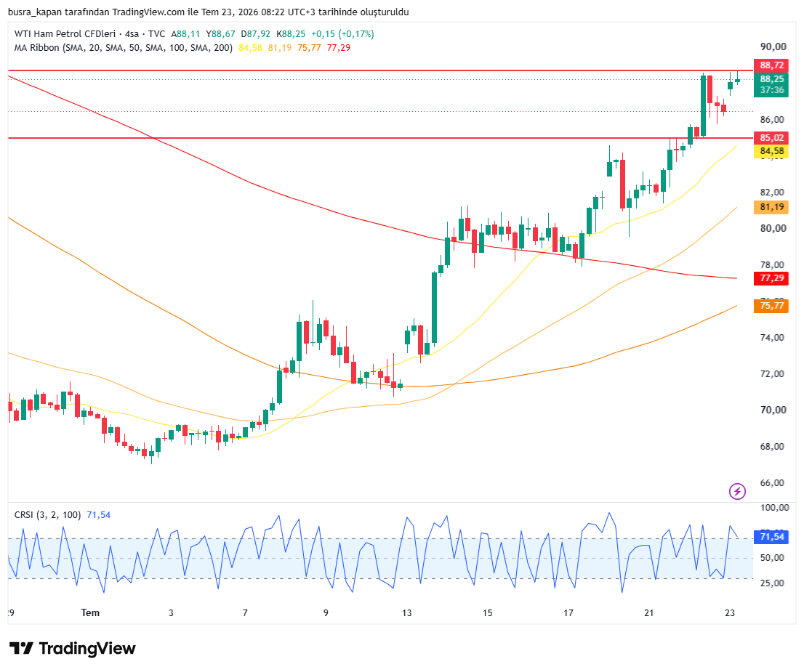The height and width of the screenshot is (672, 804).
Task: Click the 85,02 red price label
Action: [x=771, y=138]
